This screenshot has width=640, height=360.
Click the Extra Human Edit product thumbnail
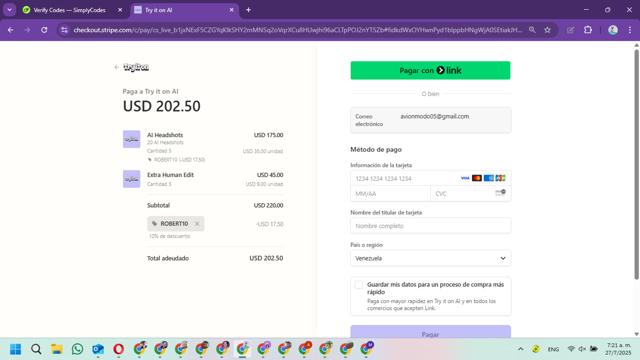131,179
